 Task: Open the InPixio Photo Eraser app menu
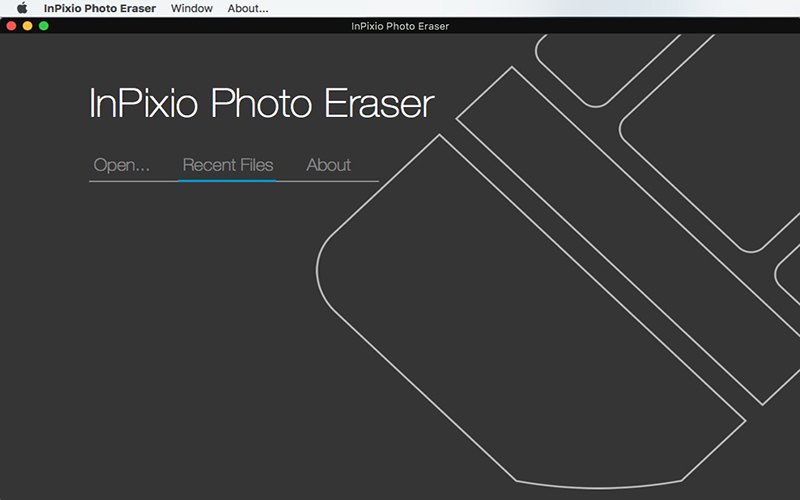99,8
